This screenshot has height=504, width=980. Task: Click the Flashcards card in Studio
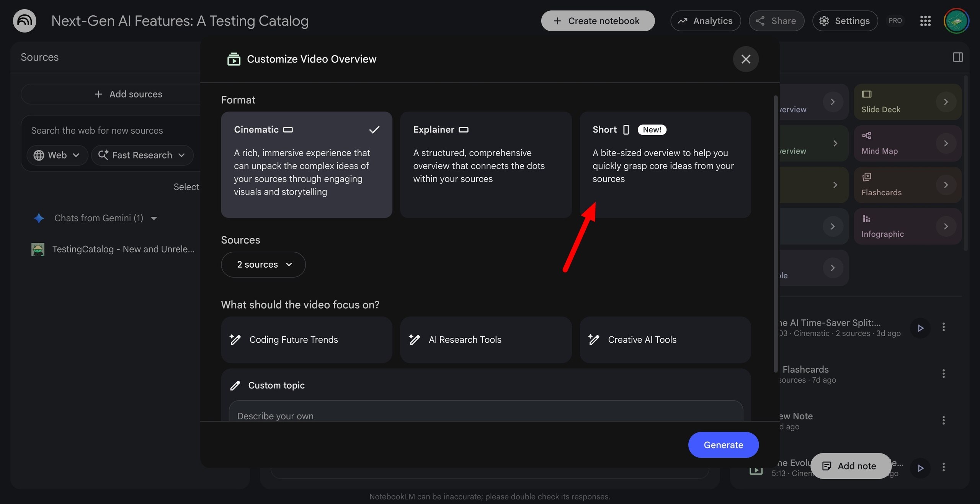tap(908, 185)
